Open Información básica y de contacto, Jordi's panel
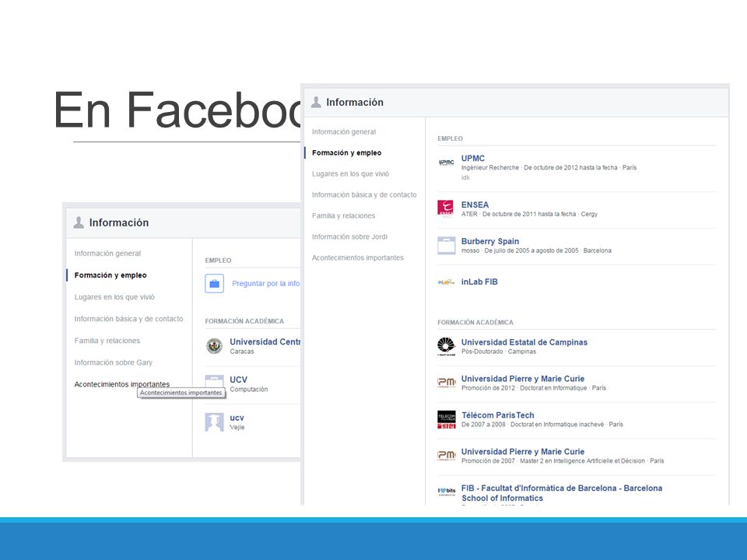Screen dimensions: 747x560 (364, 194)
